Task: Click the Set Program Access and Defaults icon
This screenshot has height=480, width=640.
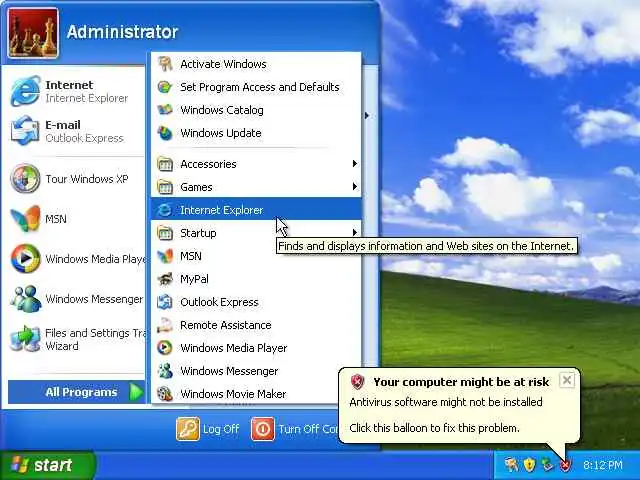Action: [x=165, y=87]
